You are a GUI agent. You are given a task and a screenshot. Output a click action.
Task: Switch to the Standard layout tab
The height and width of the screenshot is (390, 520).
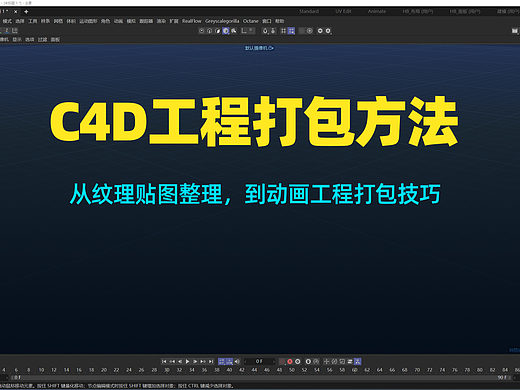click(309, 11)
